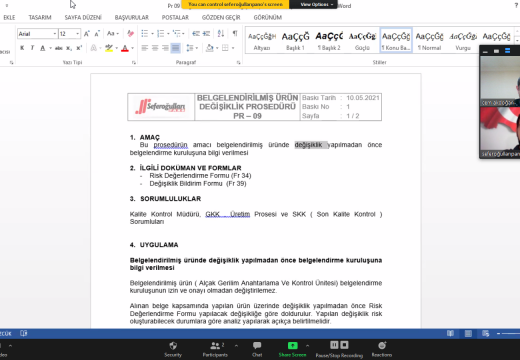520x360 pixels.
Task: Open GÖZDEN GEÇİR ribbon tab
Action: pos(221,17)
